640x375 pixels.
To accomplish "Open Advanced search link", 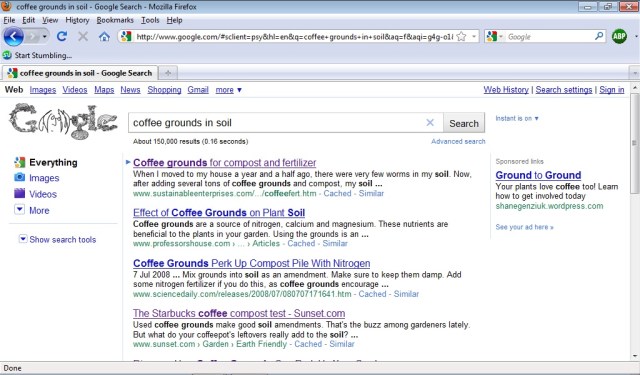I will point(458,142).
